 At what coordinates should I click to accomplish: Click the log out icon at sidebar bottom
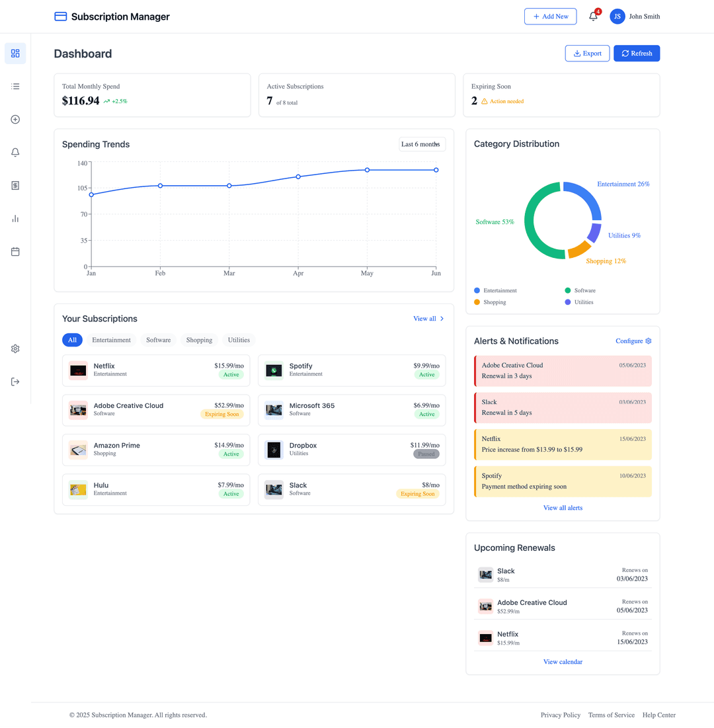tap(15, 382)
